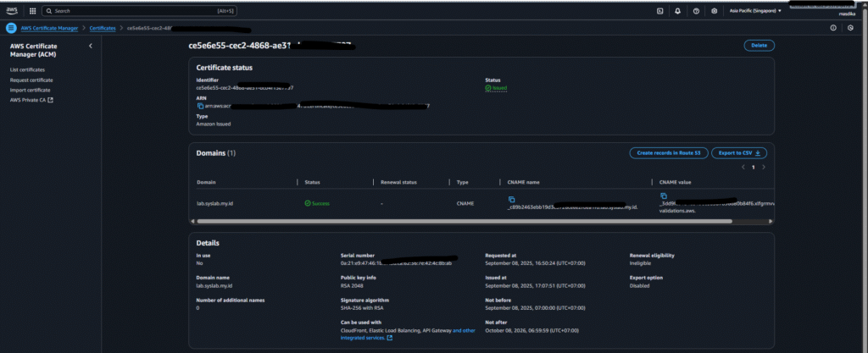Open List certificates in sidebar
This screenshot has width=868, height=353.
[x=28, y=69]
